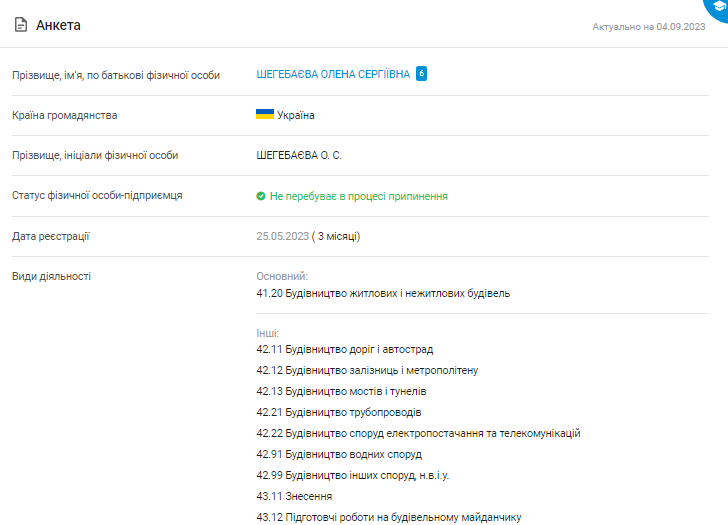Open ШЕГЕБАЄВА ОЛЕНА СЕРГІЇВНА profile link
The height and width of the screenshot is (525, 728).
click(x=333, y=74)
